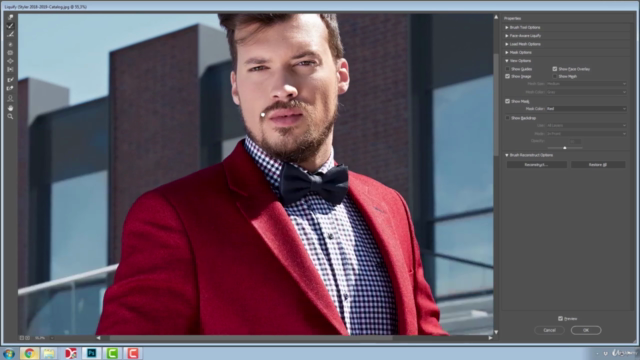Select the Pucker tool
The height and width of the screenshot is (360, 640).
(x=10, y=53)
